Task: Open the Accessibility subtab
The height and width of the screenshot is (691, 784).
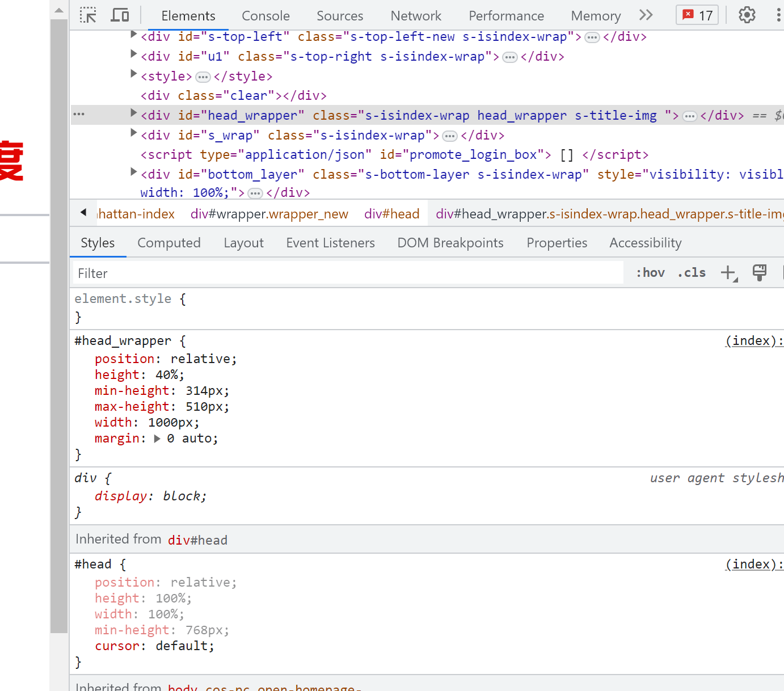Action: [646, 243]
